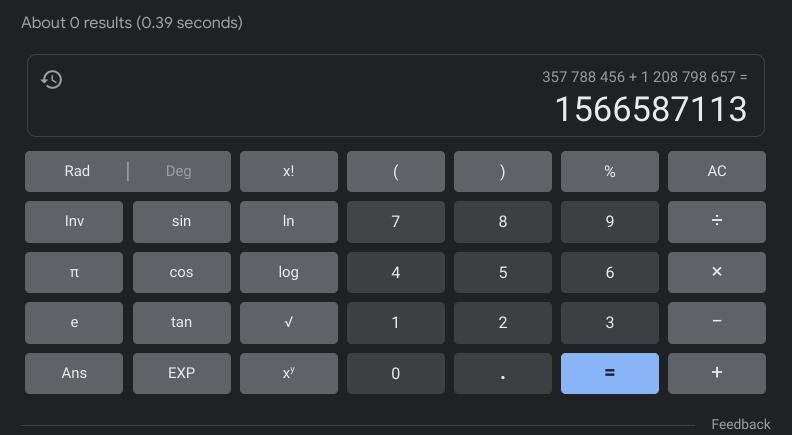Click the decimal point key
This screenshot has width=792, height=435.
[x=503, y=373]
